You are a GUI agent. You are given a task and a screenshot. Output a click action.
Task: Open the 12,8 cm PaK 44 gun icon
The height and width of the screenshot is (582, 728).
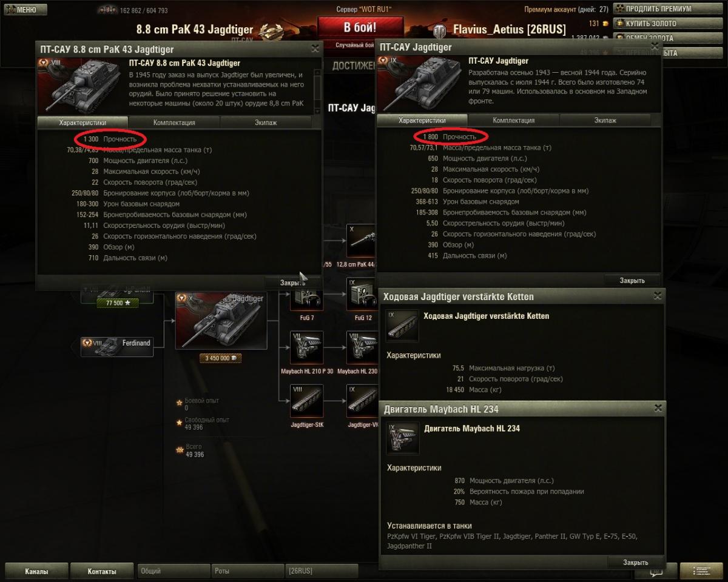pyautogui.click(x=363, y=241)
